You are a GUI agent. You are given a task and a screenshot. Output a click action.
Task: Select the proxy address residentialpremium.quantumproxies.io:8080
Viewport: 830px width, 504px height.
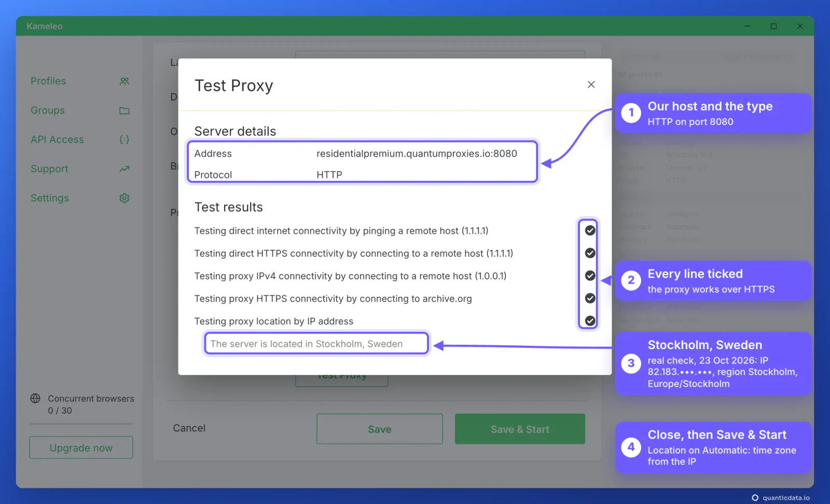[x=417, y=153]
